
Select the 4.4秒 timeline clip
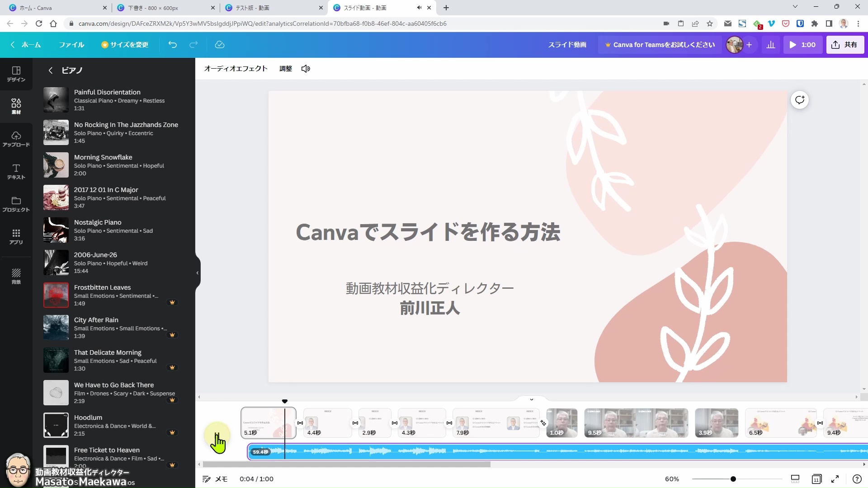[328, 423]
